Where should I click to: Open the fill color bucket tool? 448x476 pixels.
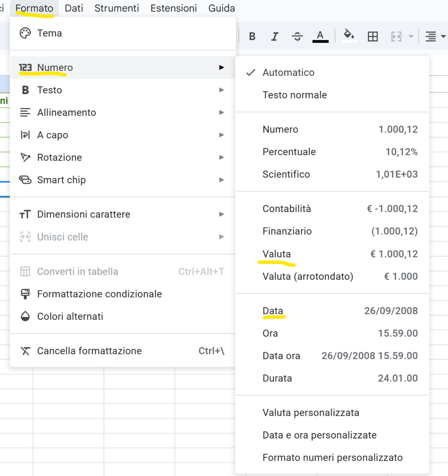click(x=349, y=36)
